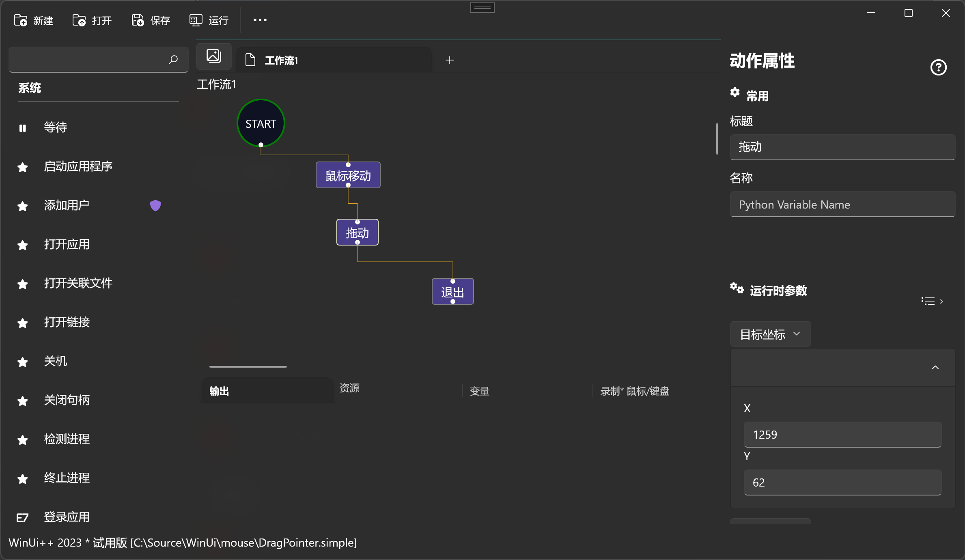The image size is (965, 560).
Task: Collapse the coordinates section with the chevron
Action: [x=935, y=367]
